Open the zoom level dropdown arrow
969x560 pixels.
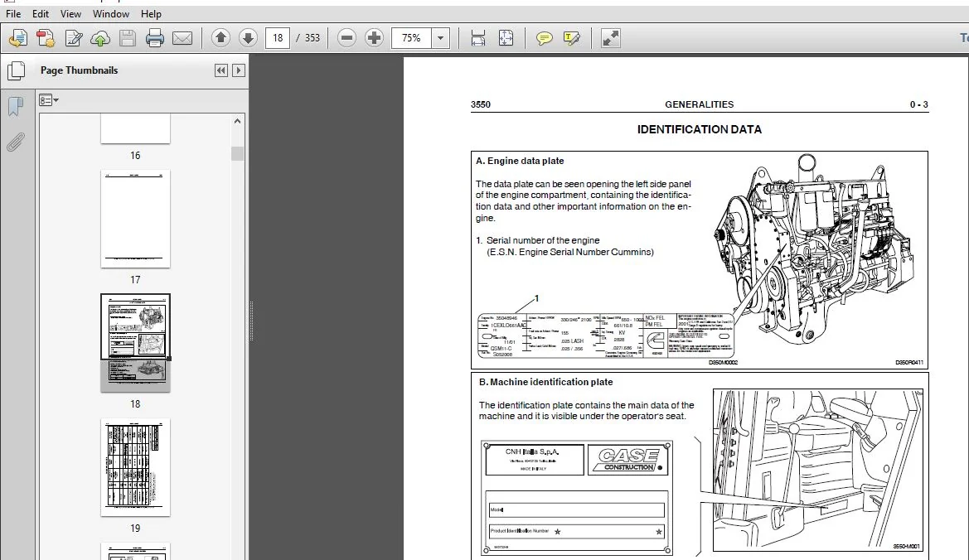click(x=441, y=37)
